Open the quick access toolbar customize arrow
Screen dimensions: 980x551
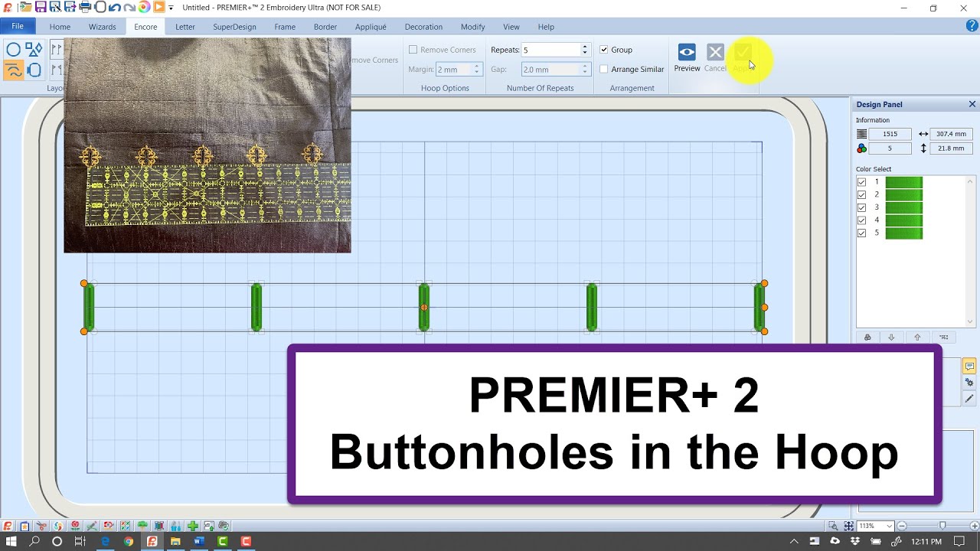(x=171, y=8)
